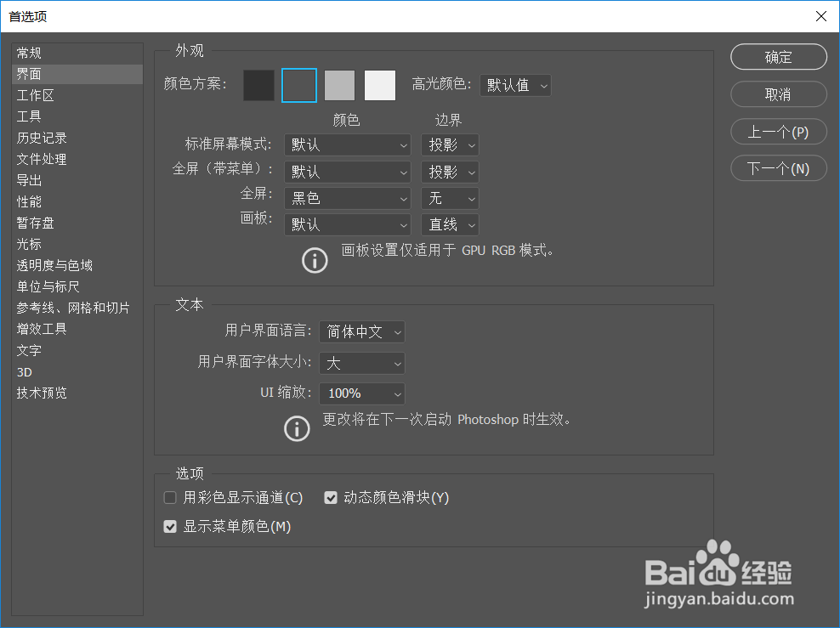This screenshot has width=840, height=628.
Task: Open the 3D preferences category
Action: pos(77,371)
